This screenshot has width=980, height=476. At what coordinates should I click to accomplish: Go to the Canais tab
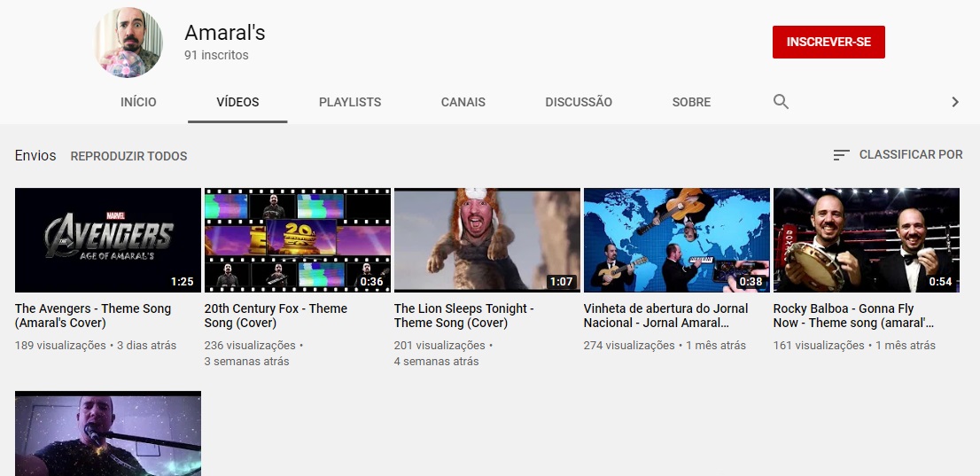[x=463, y=102]
